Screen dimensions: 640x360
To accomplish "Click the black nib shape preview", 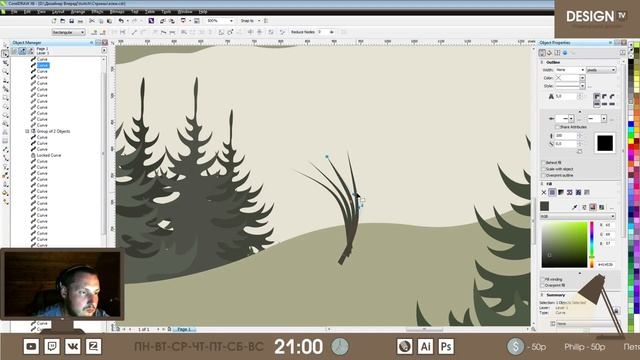I will [x=604, y=143].
